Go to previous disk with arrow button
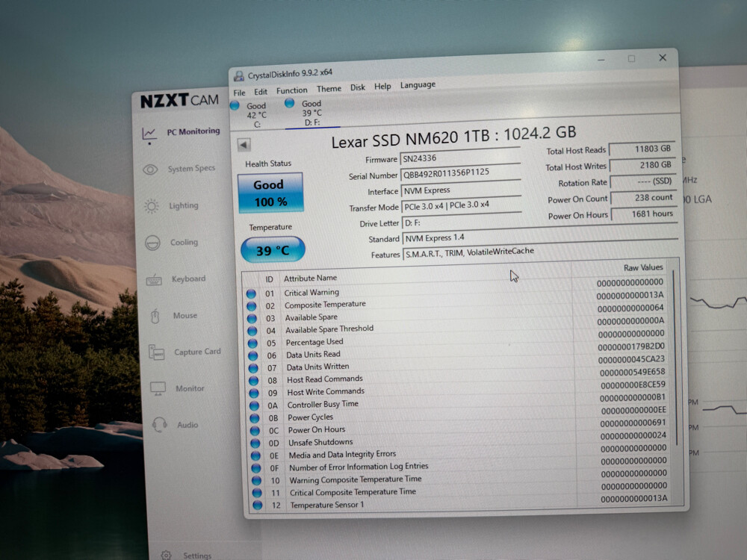The height and width of the screenshot is (560, 747). click(244, 145)
